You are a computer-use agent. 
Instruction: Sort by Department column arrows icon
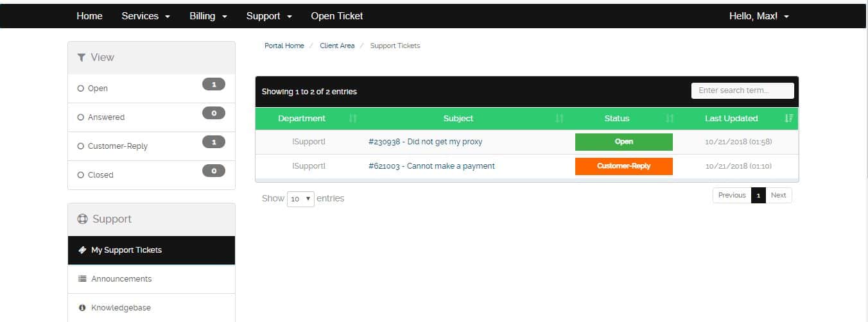point(352,119)
